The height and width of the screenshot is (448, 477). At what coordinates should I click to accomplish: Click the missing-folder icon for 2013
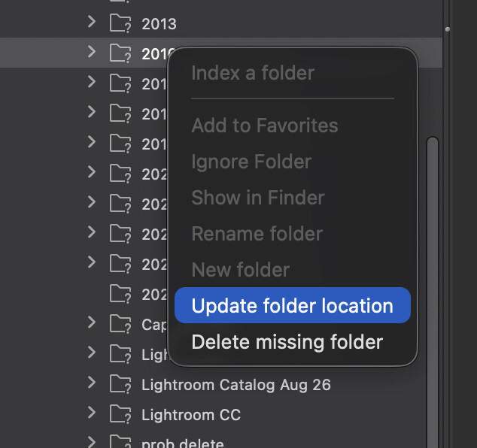tap(120, 23)
